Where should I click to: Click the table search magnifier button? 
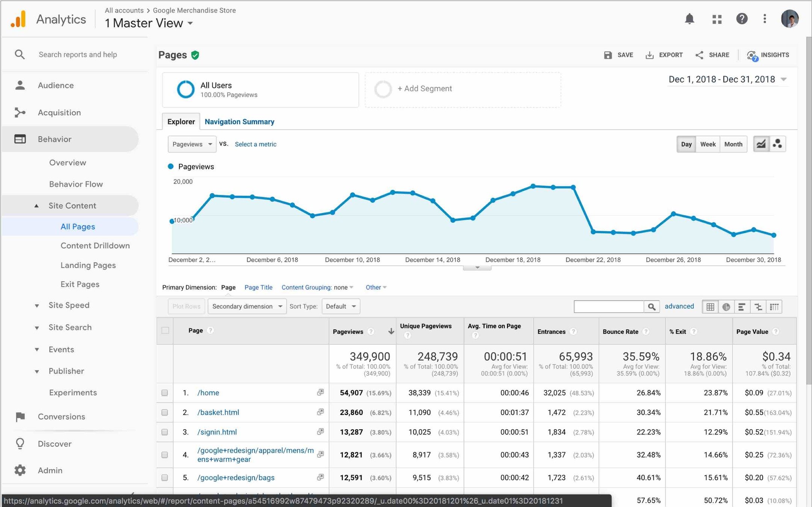tap(652, 307)
